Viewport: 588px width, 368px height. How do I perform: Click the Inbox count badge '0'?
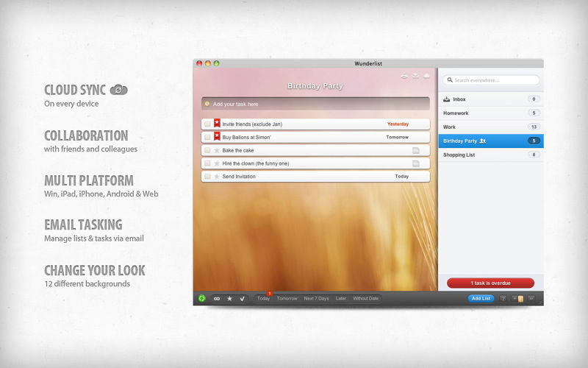click(x=534, y=99)
